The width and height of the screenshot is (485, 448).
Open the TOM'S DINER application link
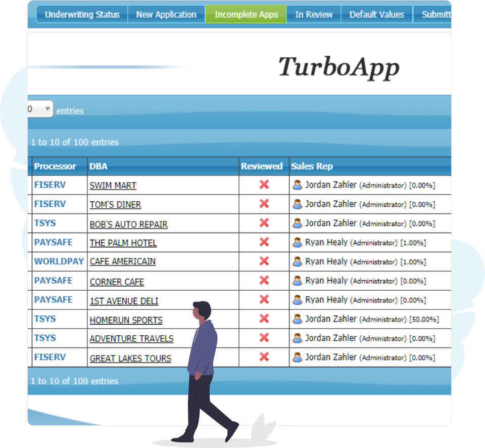point(115,205)
